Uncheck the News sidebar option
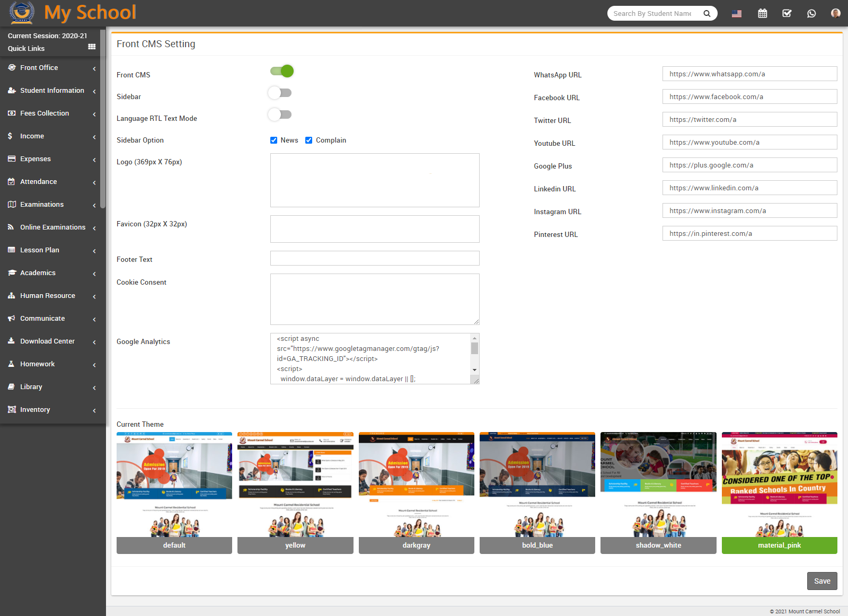This screenshot has width=848, height=616. (x=273, y=140)
